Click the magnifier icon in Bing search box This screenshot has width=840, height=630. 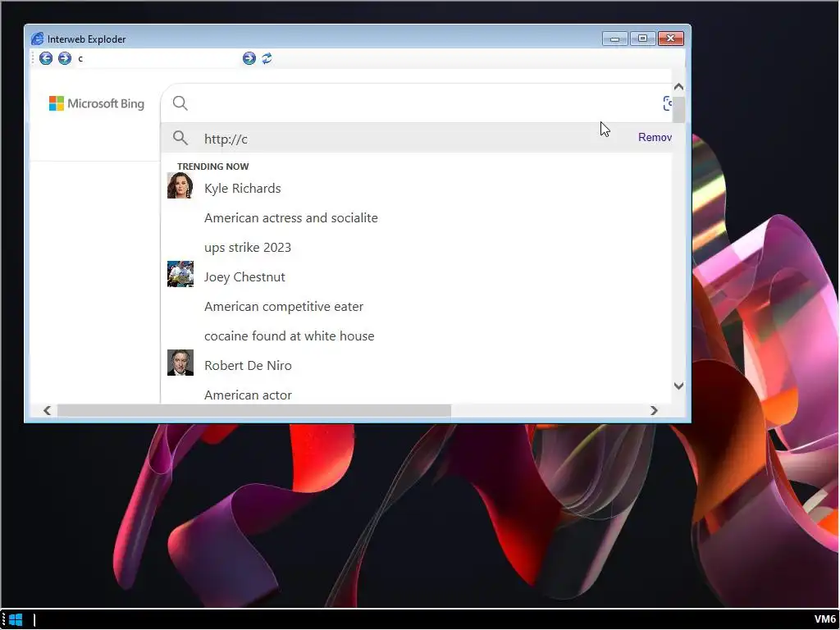tap(180, 103)
